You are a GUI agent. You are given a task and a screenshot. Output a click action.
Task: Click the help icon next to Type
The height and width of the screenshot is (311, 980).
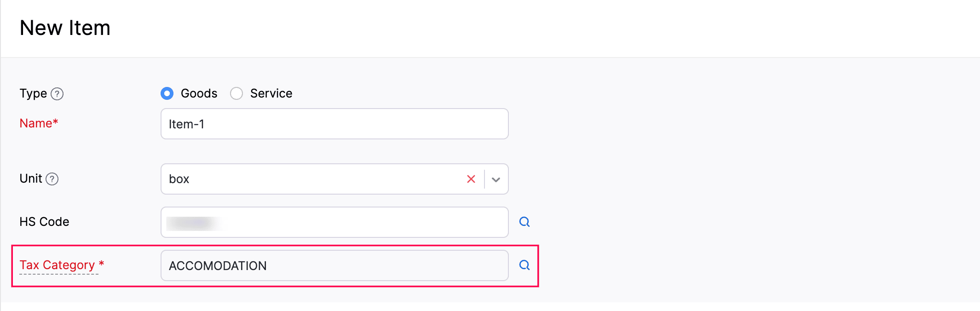(x=57, y=94)
